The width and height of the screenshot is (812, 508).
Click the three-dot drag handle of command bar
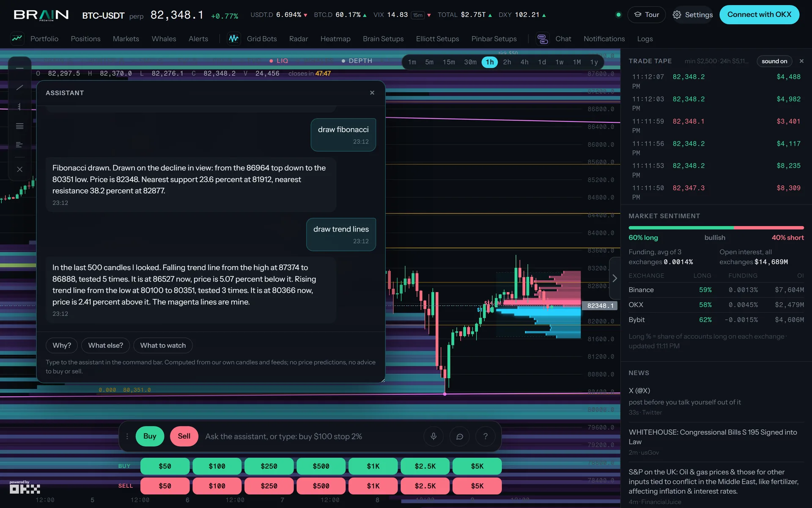(127, 436)
